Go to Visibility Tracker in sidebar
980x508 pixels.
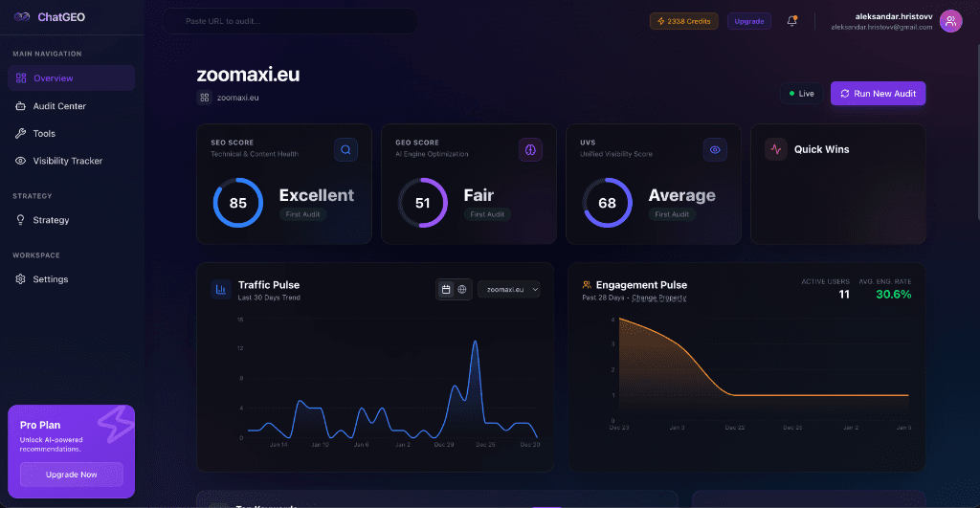[x=67, y=161]
